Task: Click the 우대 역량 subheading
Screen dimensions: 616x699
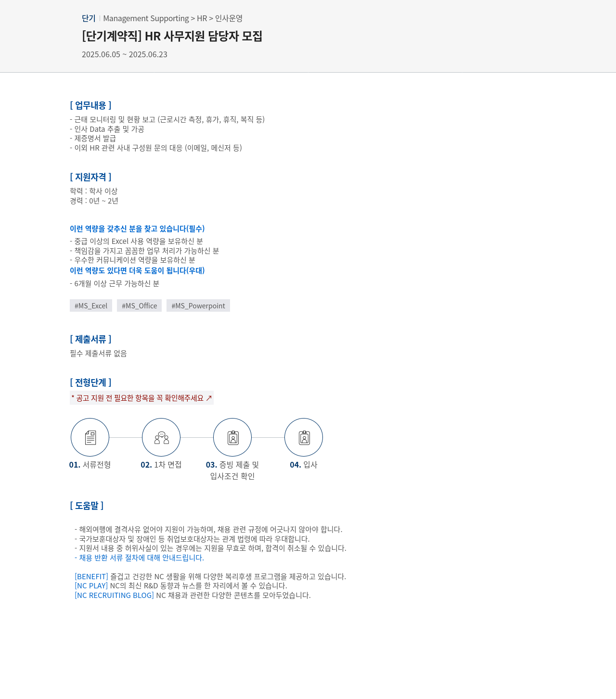Action: (137, 270)
